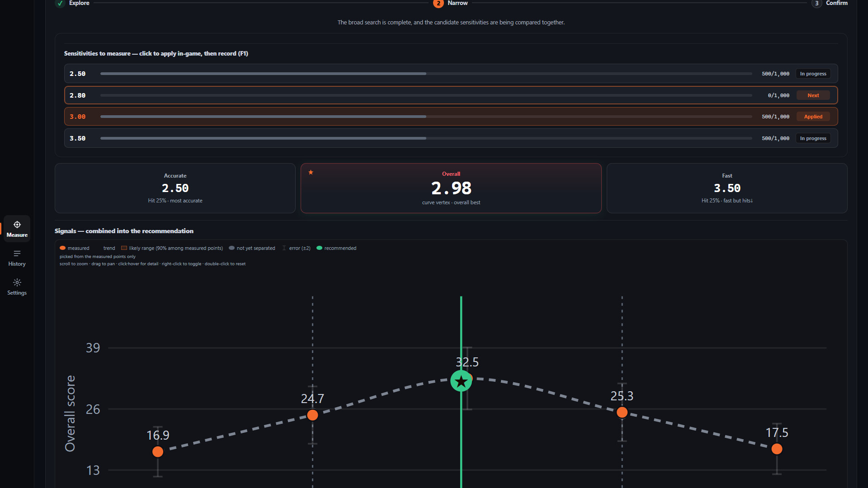
Task: Click the progress bar of the 2.50 row
Action: [x=426, y=74]
